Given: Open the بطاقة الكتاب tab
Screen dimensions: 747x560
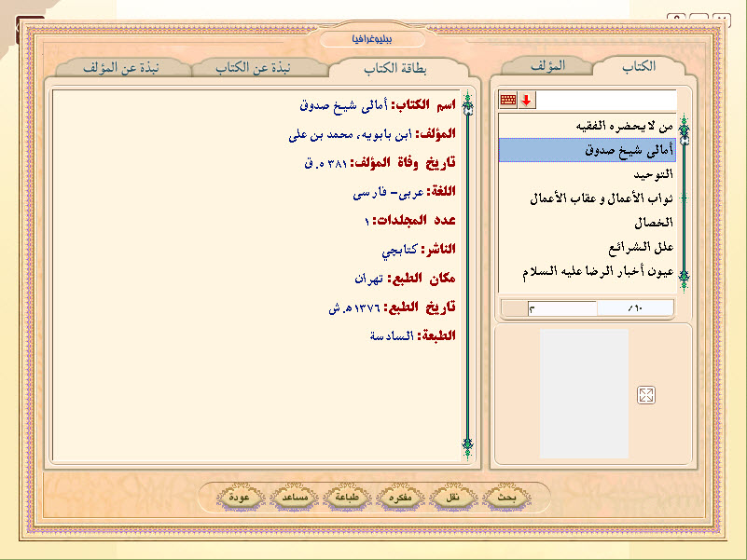Looking at the screenshot, I should tap(395, 69).
